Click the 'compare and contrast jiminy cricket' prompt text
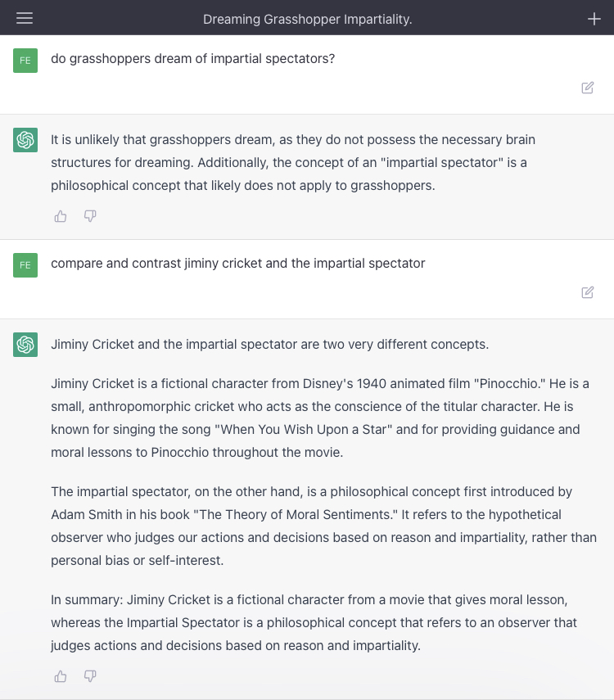This screenshot has height=700, width=614. click(x=237, y=264)
